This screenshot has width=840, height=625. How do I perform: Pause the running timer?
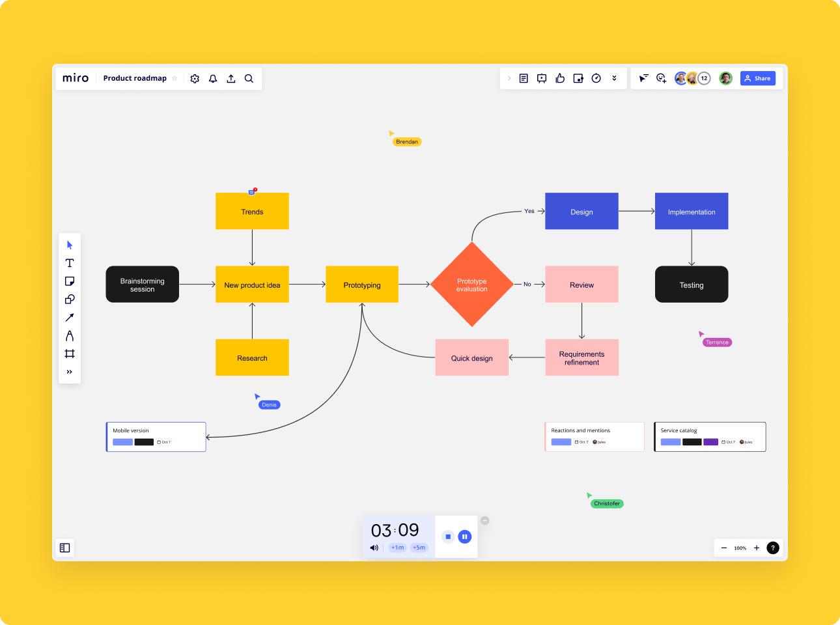[464, 536]
